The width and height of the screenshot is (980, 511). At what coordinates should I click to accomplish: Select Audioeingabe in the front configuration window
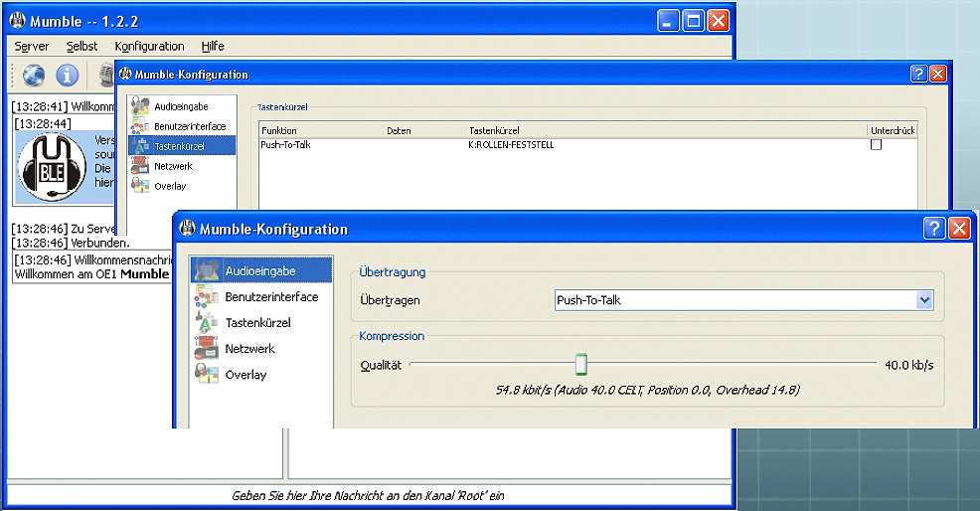[261, 270]
